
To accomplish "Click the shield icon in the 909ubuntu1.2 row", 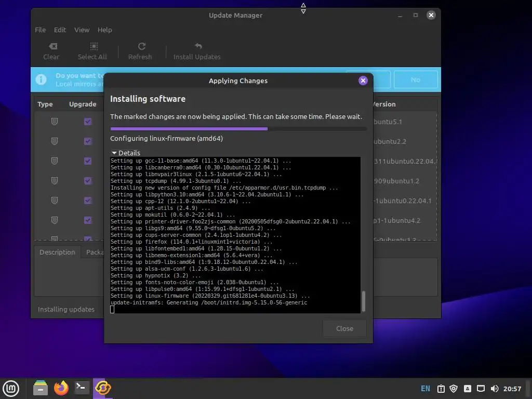I will click(x=54, y=181).
